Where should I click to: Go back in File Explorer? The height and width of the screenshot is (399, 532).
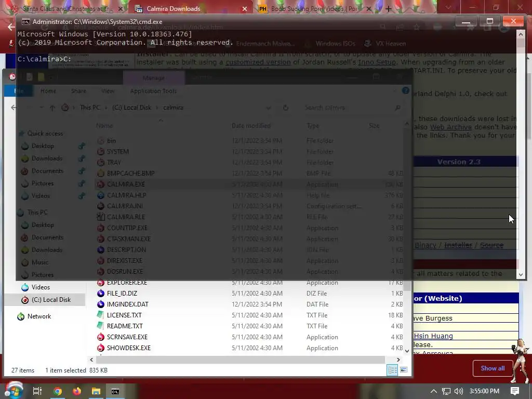[x=13, y=108]
